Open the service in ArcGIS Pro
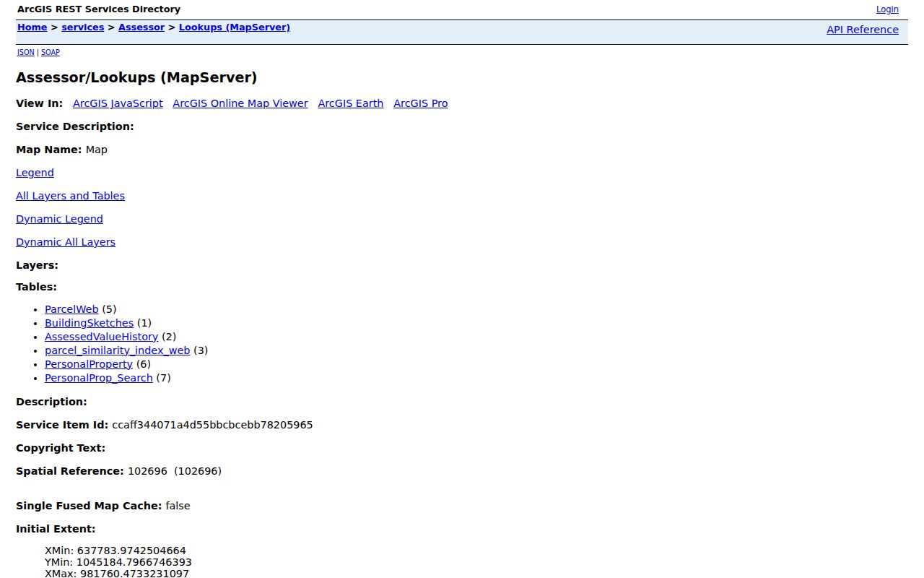 click(421, 103)
